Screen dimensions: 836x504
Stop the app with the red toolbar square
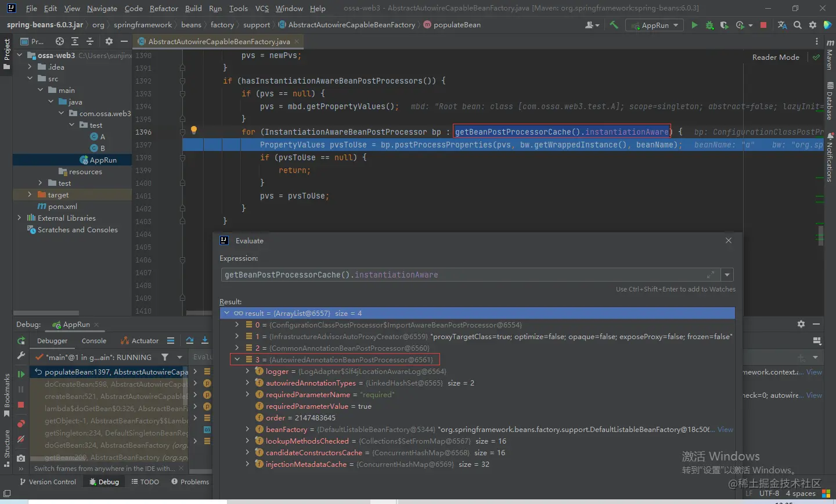pyautogui.click(x=763, y=25)
